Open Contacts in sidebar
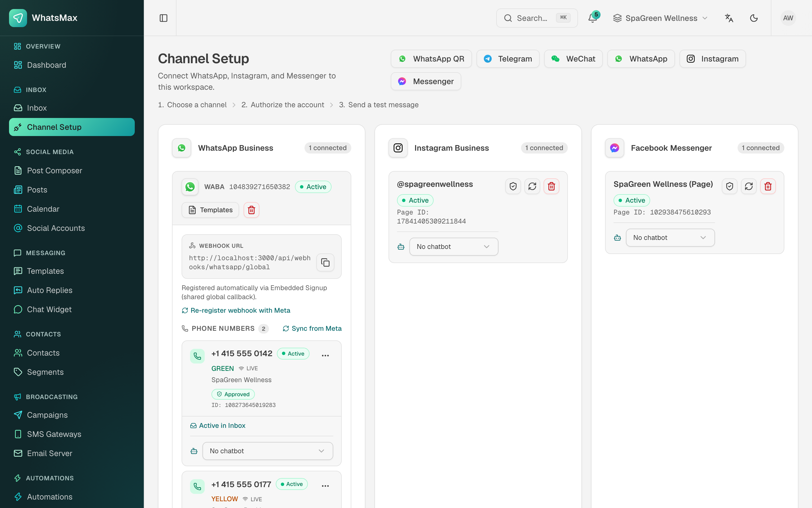Screen dimensions: 812x508 72,353
